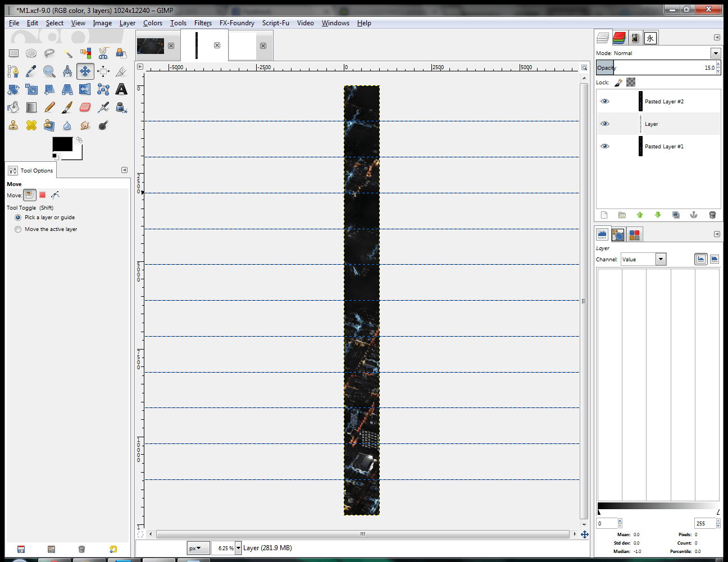
Task: Open the Histogram dock configuration menu arrow
Action: (x=717, y=234)
